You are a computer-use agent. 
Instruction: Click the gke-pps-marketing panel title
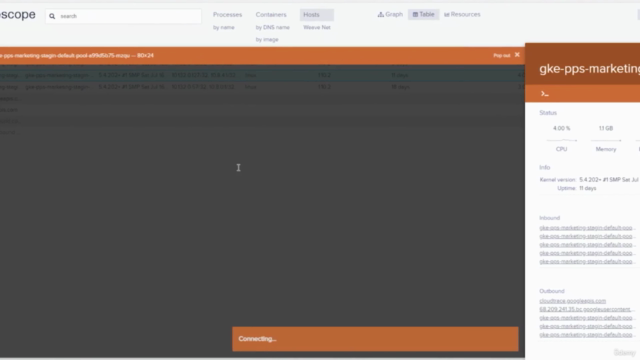click(x=589, y=69)
